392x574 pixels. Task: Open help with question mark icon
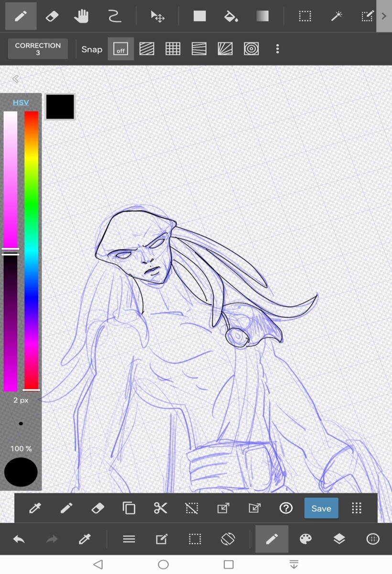(286, 508)
